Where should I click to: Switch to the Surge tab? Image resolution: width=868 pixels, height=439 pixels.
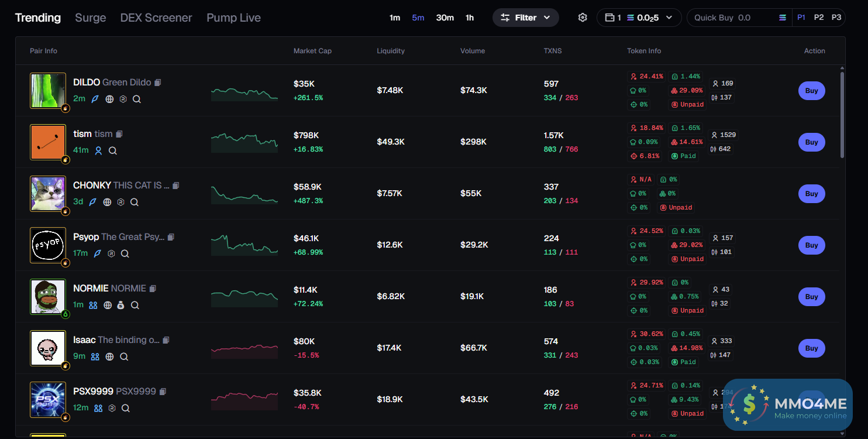[91, 18]
